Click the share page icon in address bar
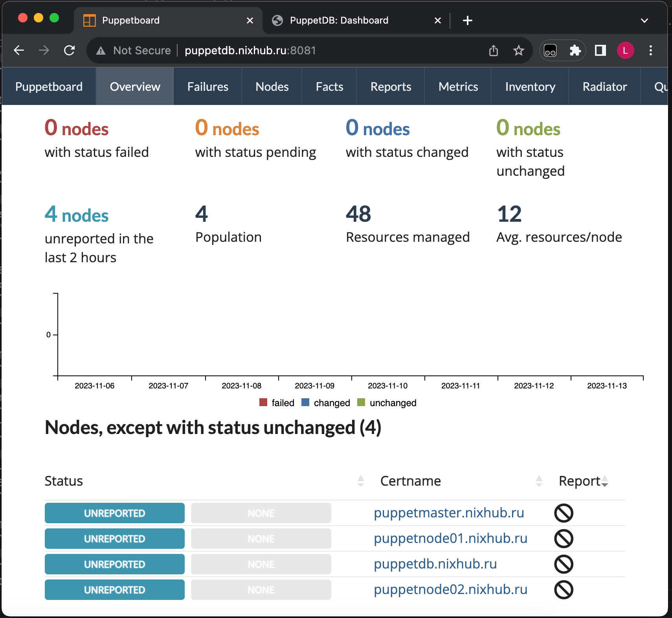The width and height of the screenshot is (672, 618). [494, 50]
